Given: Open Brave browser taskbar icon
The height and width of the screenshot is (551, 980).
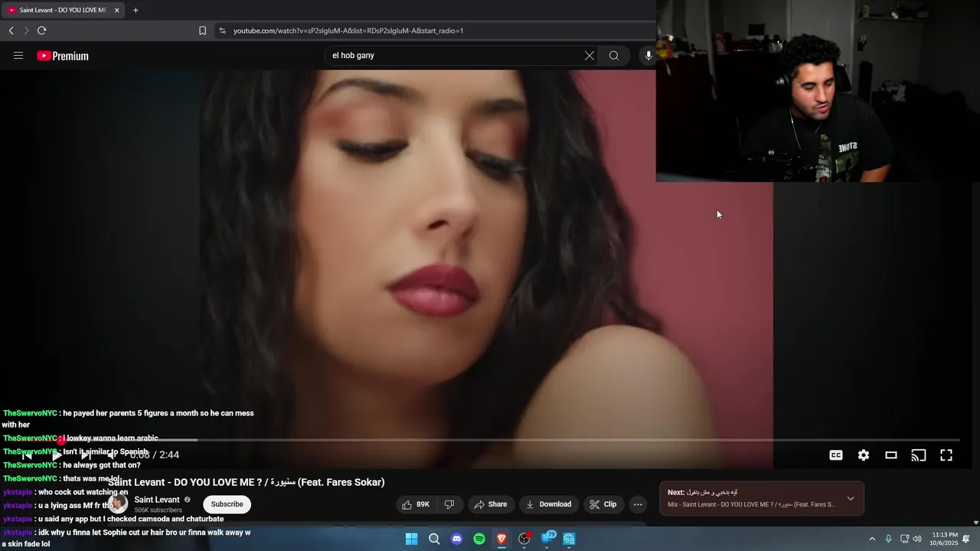Looking at the screenshot, I should click(x=501, y=539).
